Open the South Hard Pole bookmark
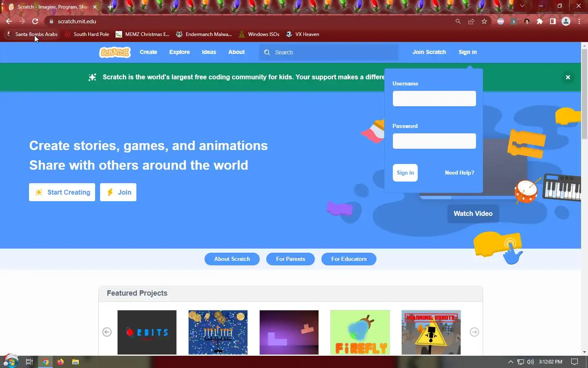 [x=87, y=34]
